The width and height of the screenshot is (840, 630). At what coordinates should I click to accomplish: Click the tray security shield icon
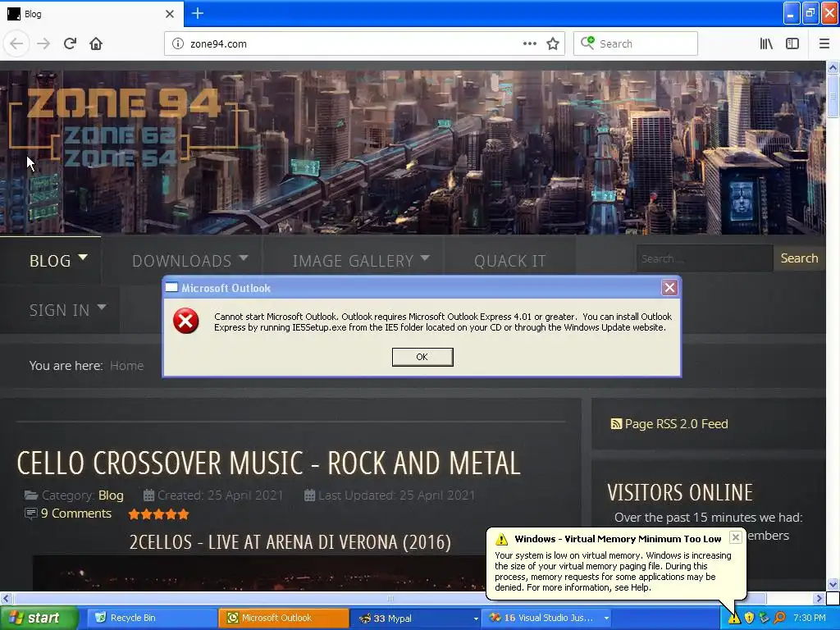click(x=749, y=619)
